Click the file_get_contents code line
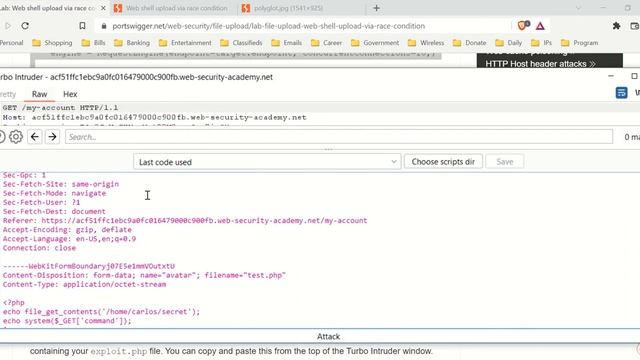Screen dimensions: 640x360 point(101,312)
